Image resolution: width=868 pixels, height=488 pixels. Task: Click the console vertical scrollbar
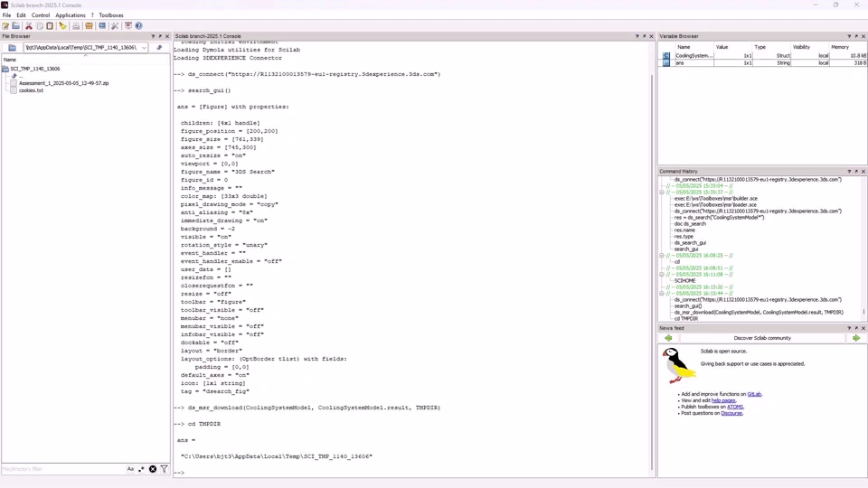[x=653, y=271]
